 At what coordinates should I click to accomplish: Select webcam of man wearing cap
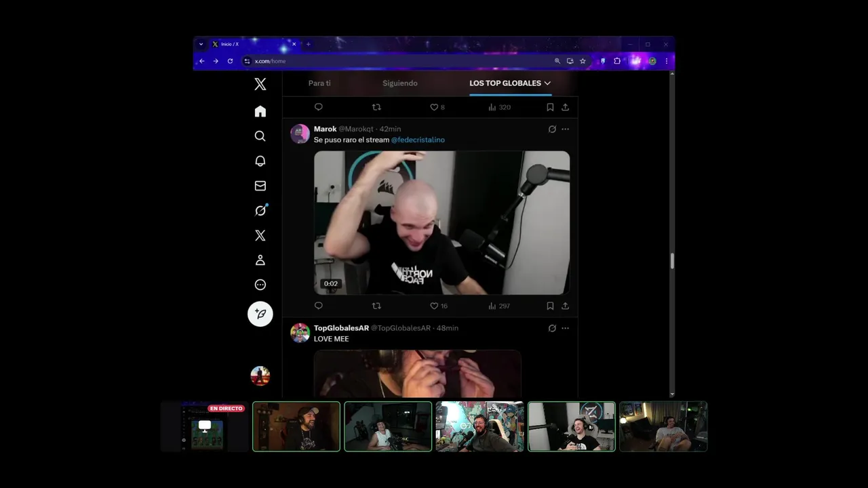(296, 426)
